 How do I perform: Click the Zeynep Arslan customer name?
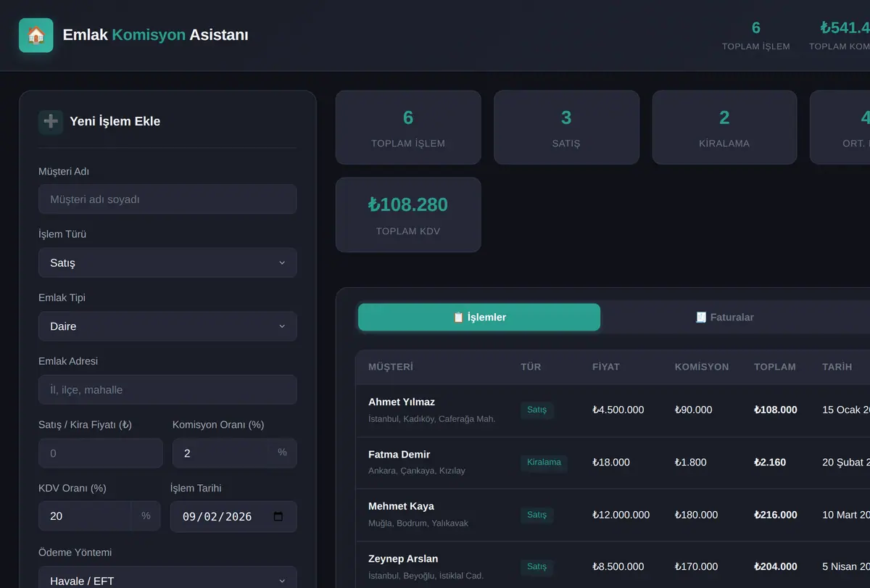coord(403,558)
